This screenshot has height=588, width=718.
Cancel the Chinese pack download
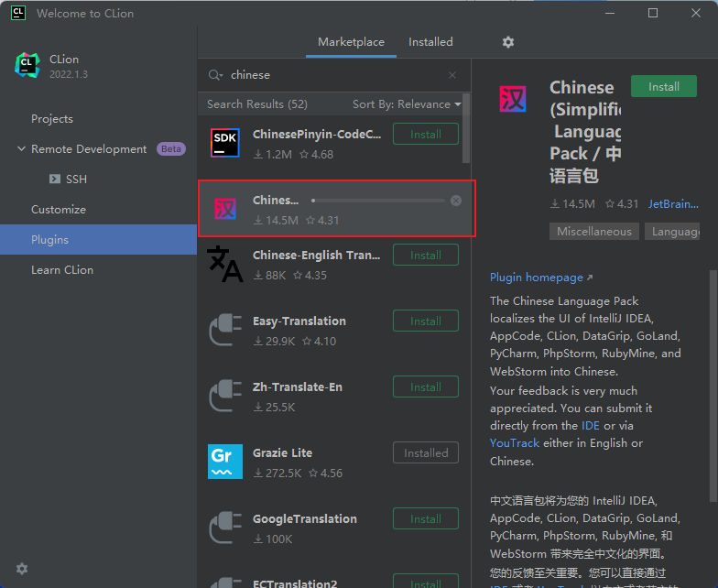pos(456,201)
